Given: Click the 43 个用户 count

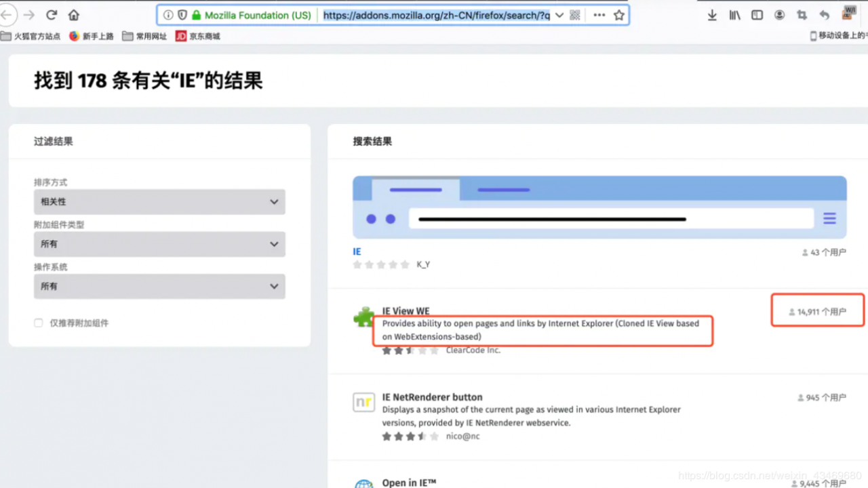Looking at the screenshot, I should 824,252.
